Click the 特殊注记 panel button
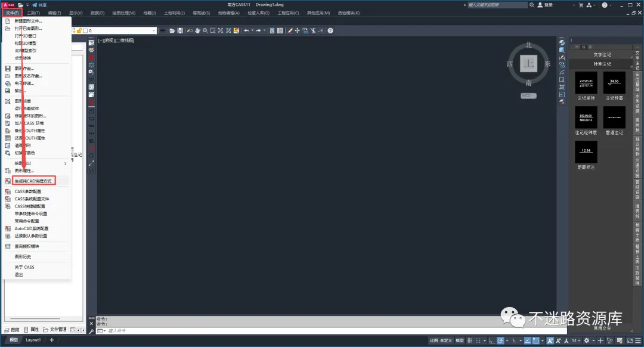 coord(602,64)
